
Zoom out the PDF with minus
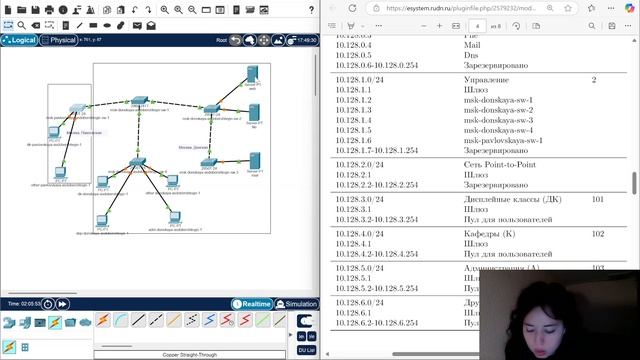point(424,26)
